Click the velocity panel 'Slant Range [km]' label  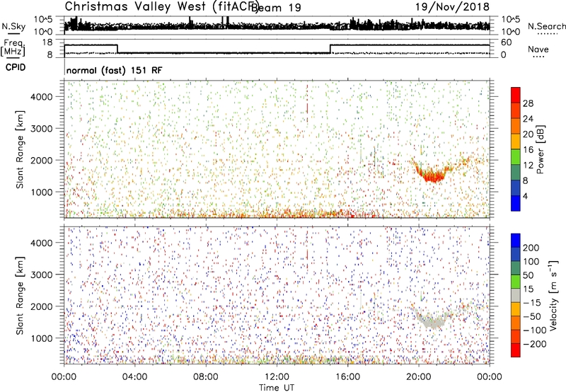click(20, 296)
